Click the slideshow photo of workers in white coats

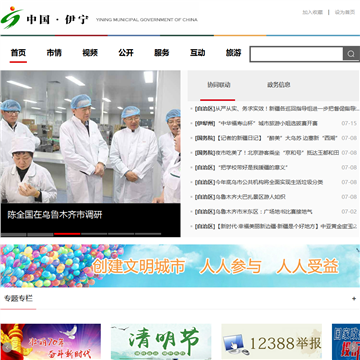(90, 137)
